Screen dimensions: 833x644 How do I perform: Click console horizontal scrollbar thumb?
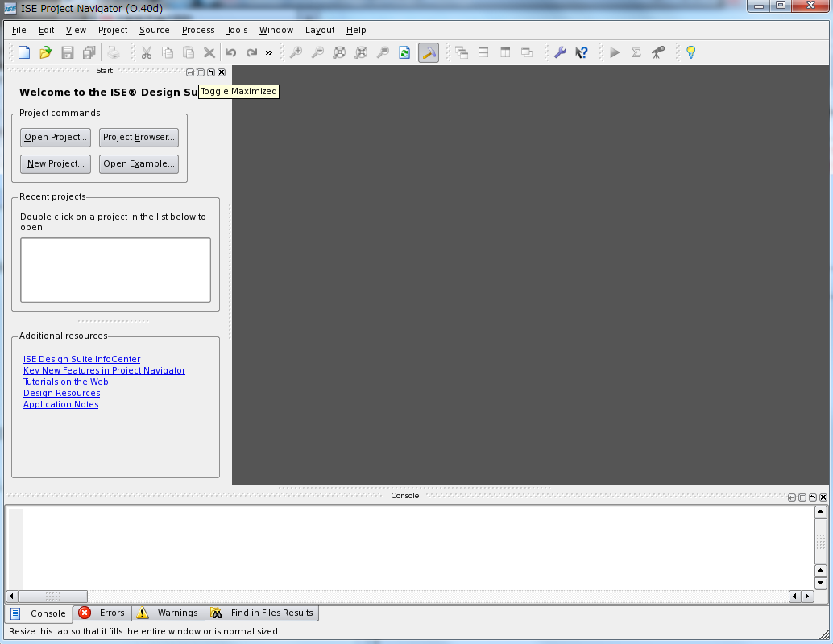point(53,597)
